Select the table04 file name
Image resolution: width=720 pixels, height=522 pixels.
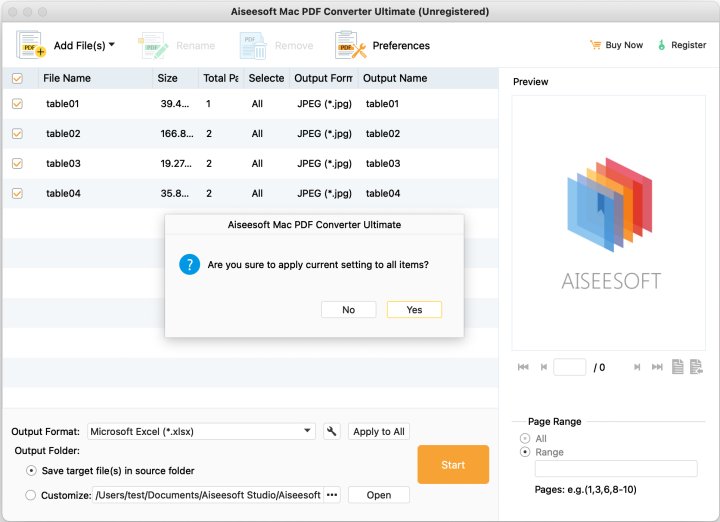(63, 193)
